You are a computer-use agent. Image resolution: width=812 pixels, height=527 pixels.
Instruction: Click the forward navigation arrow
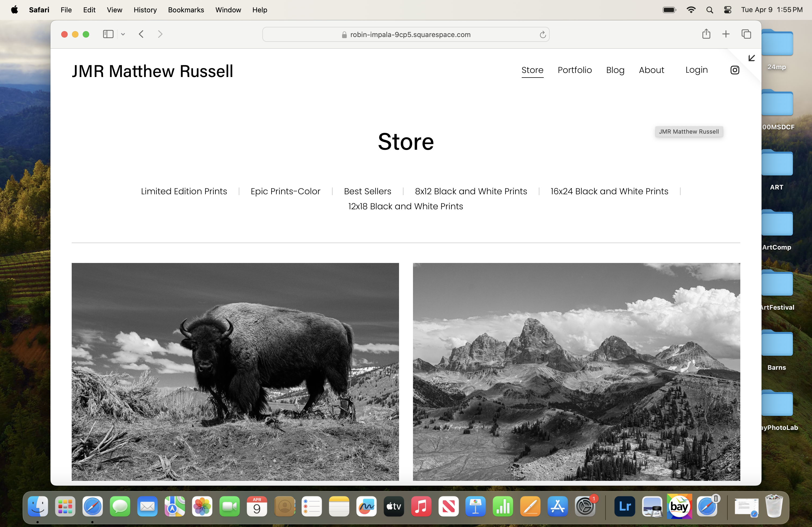pos(160,34)
